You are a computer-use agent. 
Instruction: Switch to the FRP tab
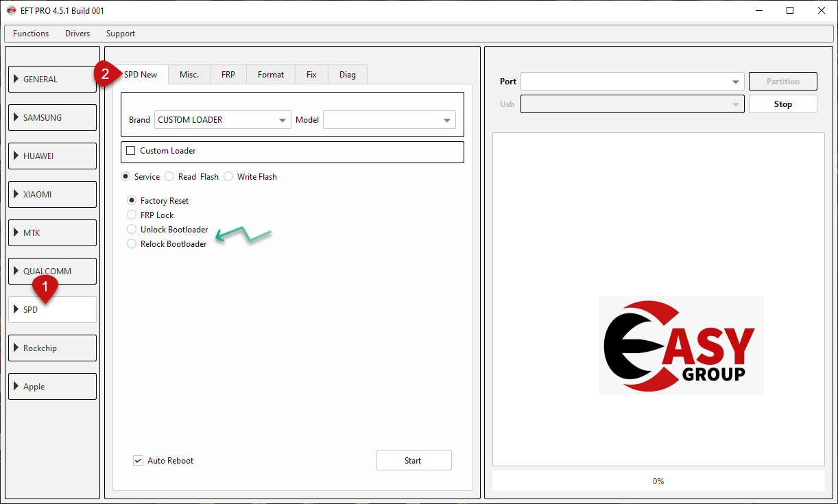click(228, 75)
